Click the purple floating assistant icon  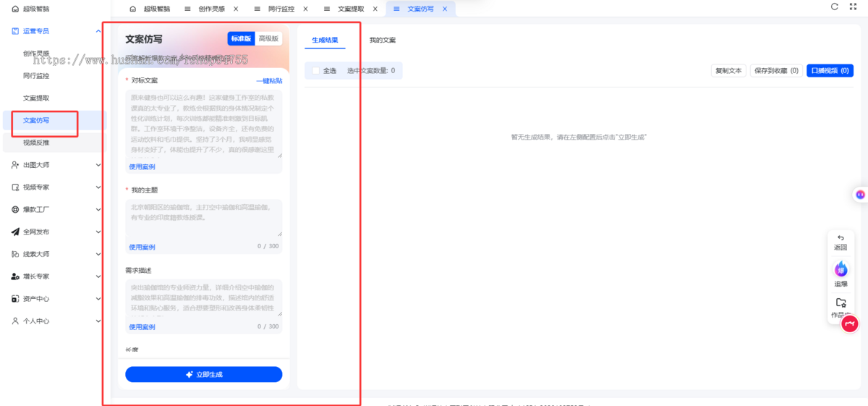[860, 194]
